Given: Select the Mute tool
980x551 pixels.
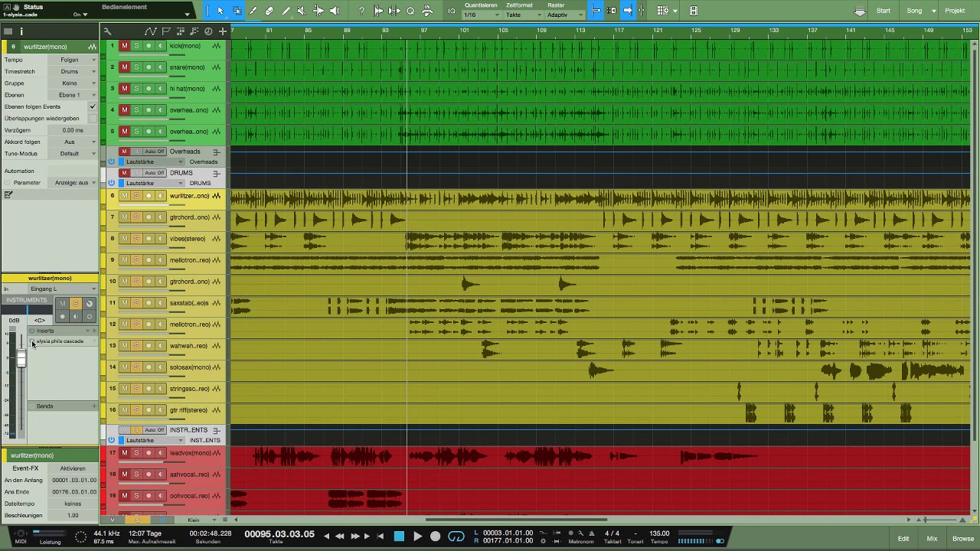Looking at the screenshot, I should (x=302, y=11).
